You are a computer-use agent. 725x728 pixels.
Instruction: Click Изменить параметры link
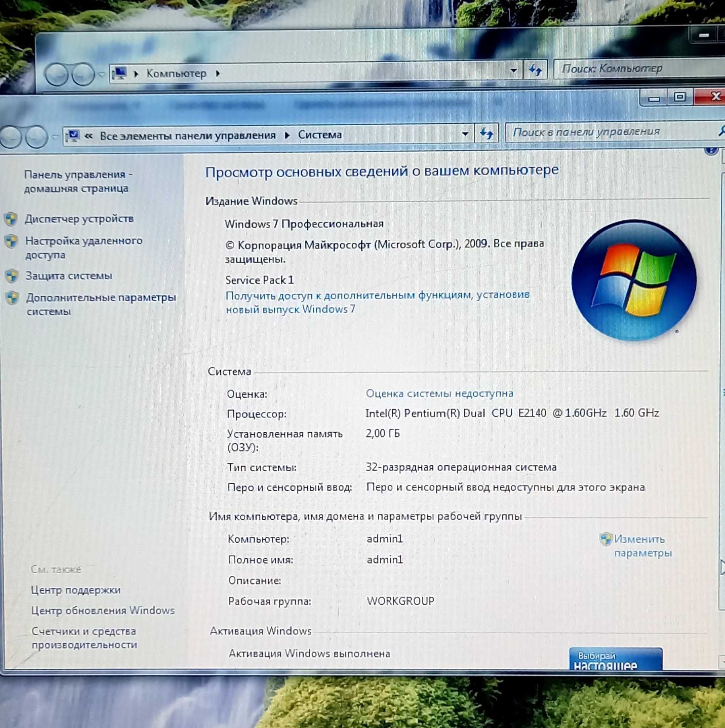(x=643, y=546)
